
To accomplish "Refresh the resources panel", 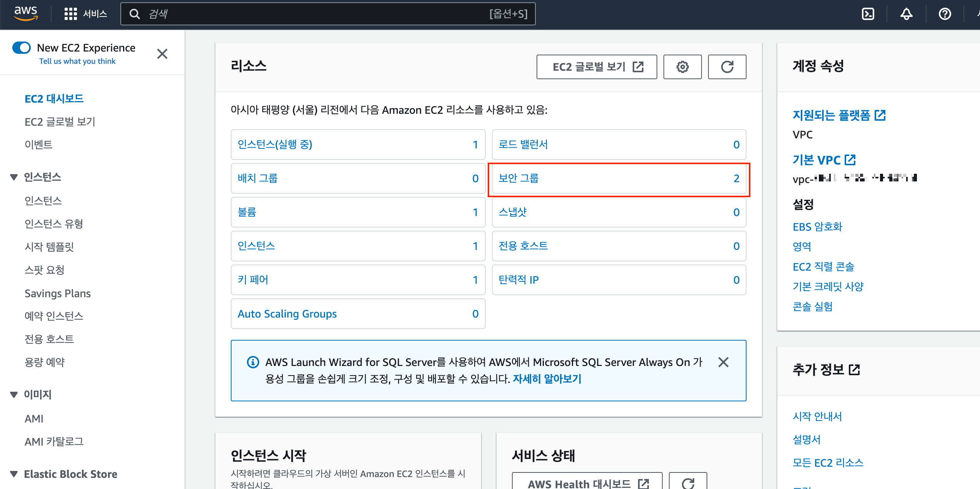I will (x=727, y=67).
